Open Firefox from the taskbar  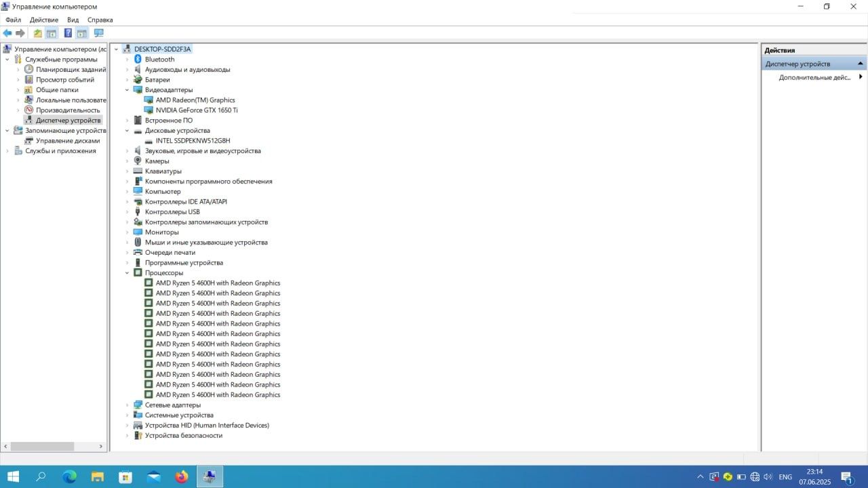(181, 476)
